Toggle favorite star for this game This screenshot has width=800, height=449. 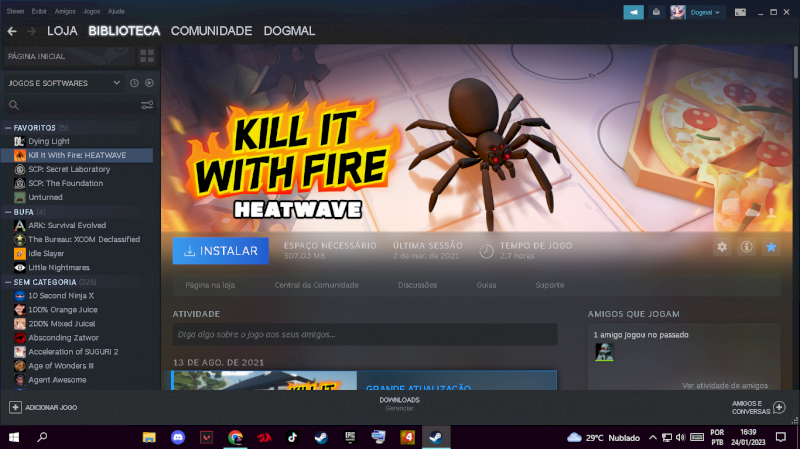point(771,247)
